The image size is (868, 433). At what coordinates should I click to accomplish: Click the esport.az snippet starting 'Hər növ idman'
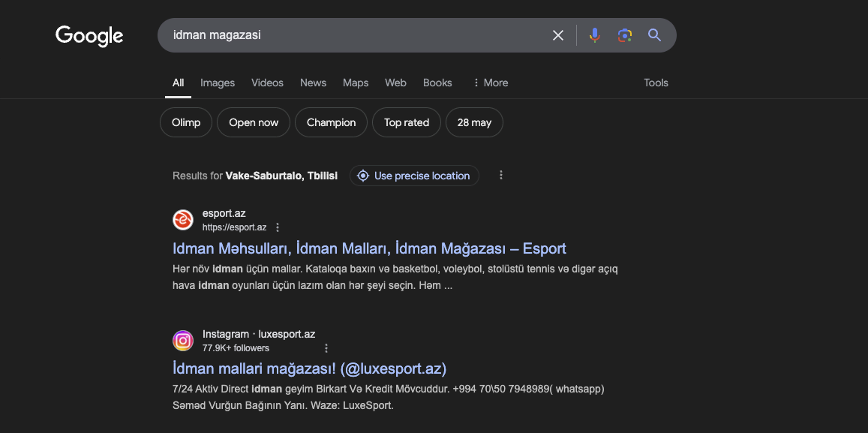(395, 278)
